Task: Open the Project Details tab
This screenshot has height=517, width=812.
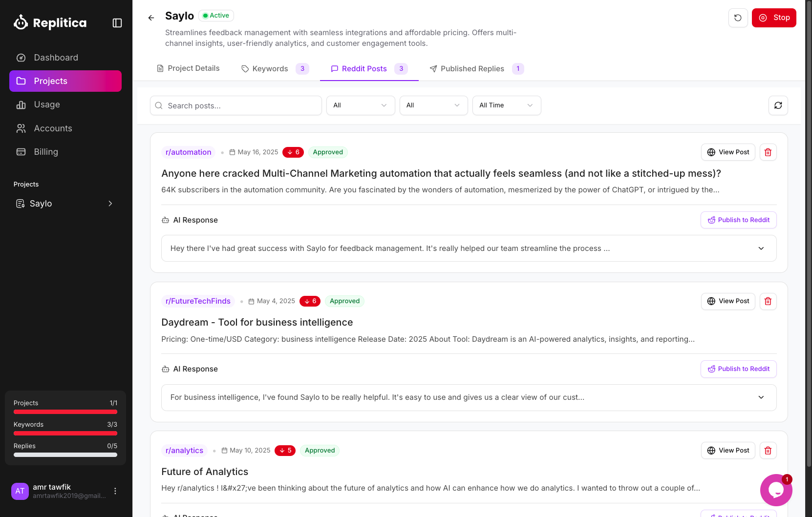Action: pos(188,68)
